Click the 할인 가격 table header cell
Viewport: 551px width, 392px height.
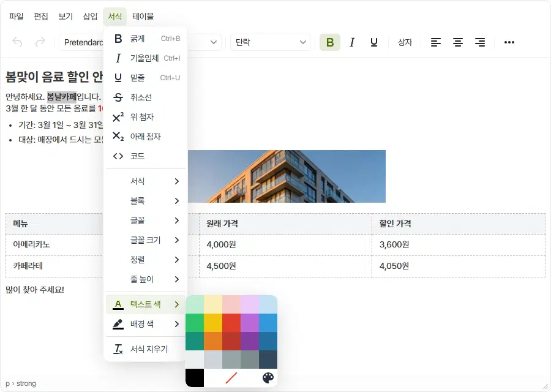point(459,224)
